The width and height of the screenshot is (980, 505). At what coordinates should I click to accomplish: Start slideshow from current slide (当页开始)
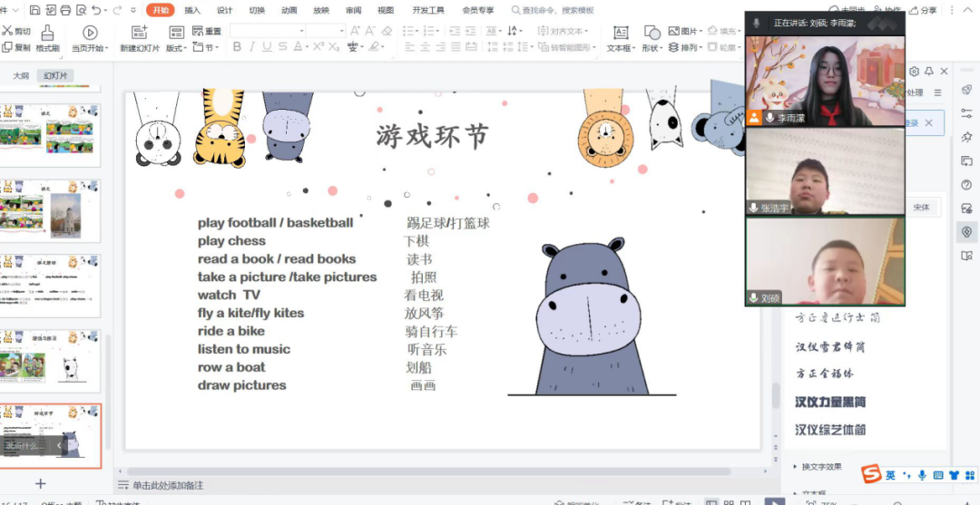[89, 38]
